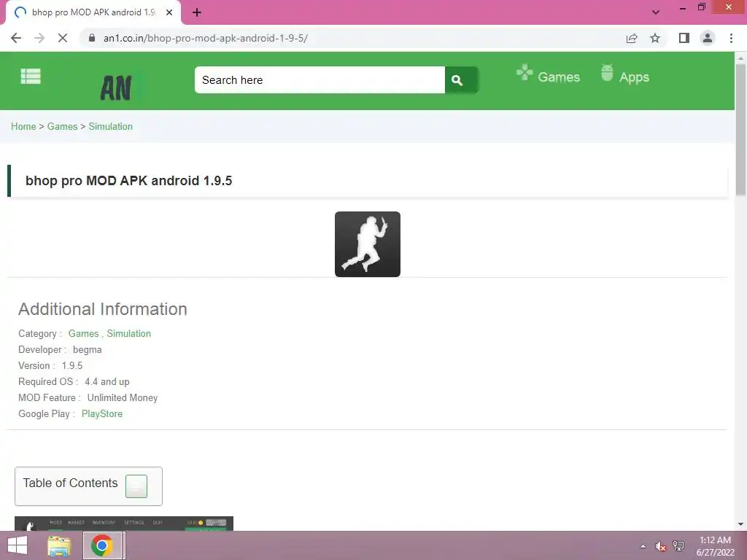Screen dimensions: 747x560
Task: Open a new tab with the plus button
Action: pyautogui.click(x=197, y=12)
